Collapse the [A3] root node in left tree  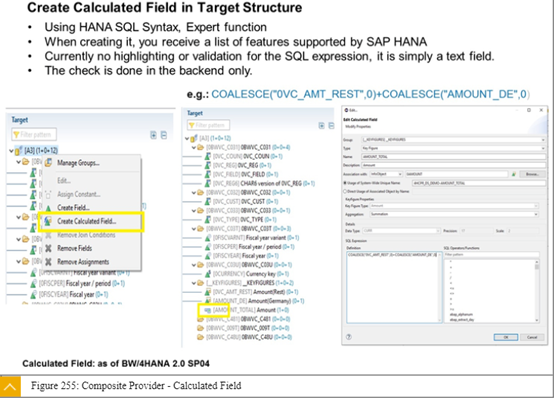[11, 151]
